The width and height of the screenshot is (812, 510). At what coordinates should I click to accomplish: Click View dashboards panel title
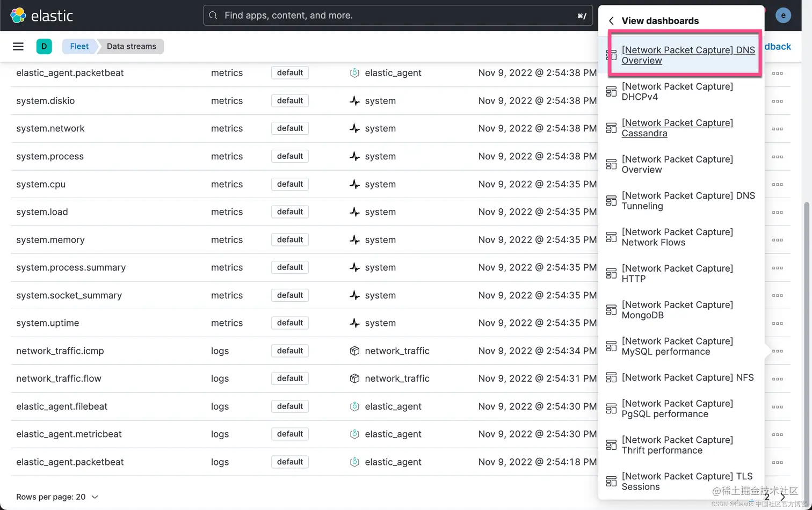pyautogui.click(x=660, y=21)
